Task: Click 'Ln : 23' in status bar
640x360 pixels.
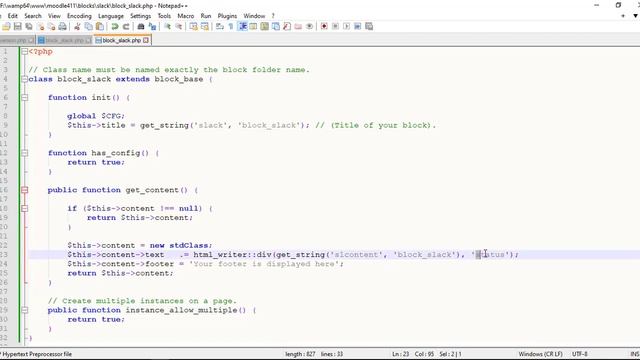Action: 400,354
